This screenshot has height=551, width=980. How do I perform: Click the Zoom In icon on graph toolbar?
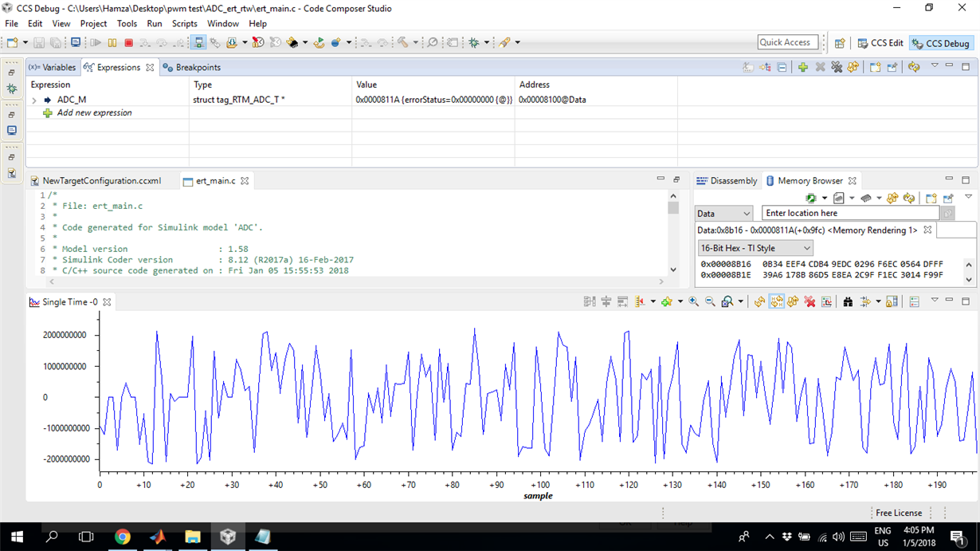pos(693,302)
